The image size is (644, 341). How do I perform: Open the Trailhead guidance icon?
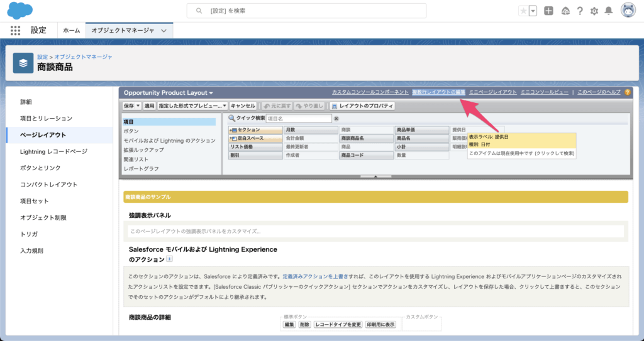click(565, 11)
